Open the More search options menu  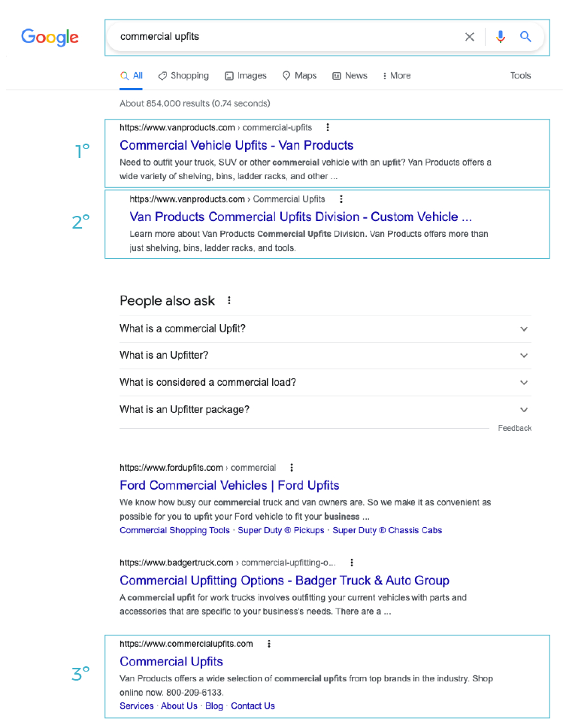click(x=396, y=76)
